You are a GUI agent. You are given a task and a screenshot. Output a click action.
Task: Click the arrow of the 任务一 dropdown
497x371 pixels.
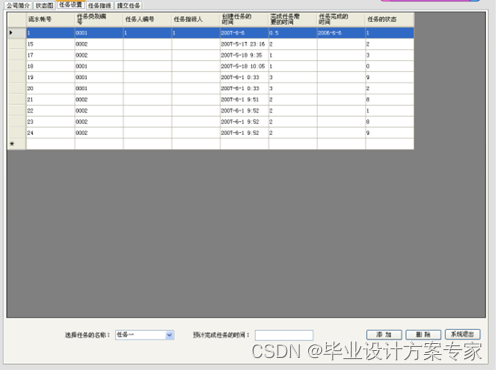tap(169, 335)
